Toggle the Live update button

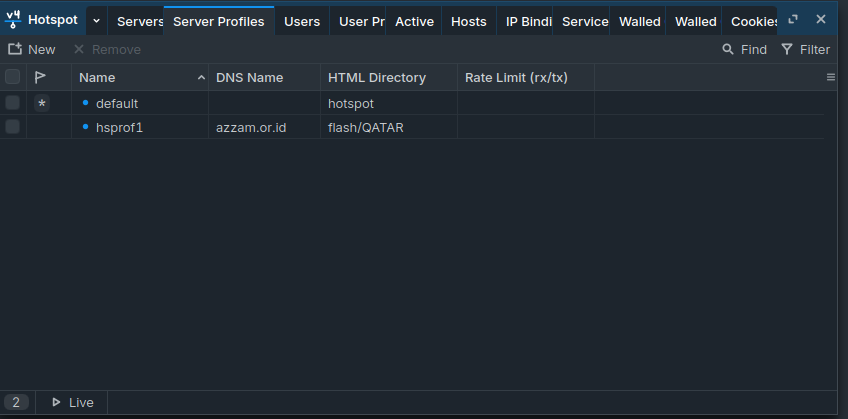pos(72,402)
